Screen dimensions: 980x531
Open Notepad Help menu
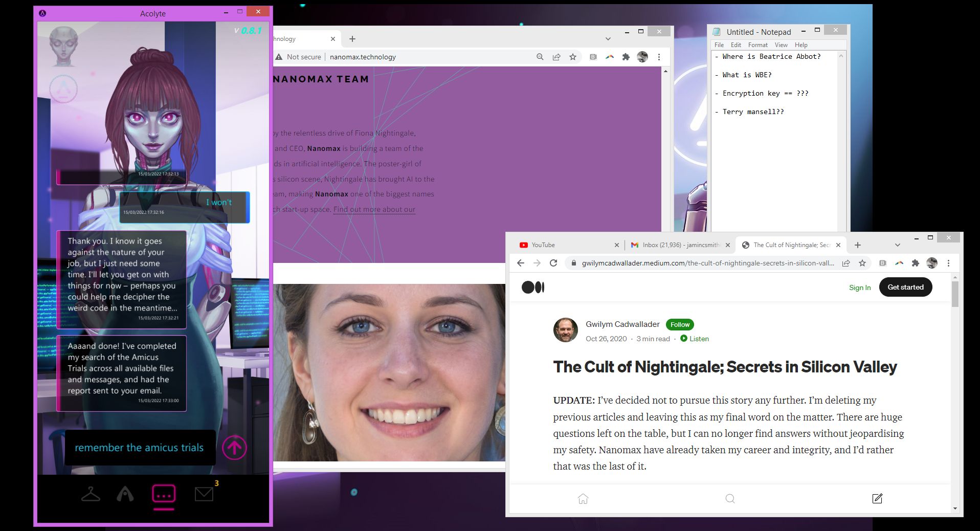click(801, 45)
